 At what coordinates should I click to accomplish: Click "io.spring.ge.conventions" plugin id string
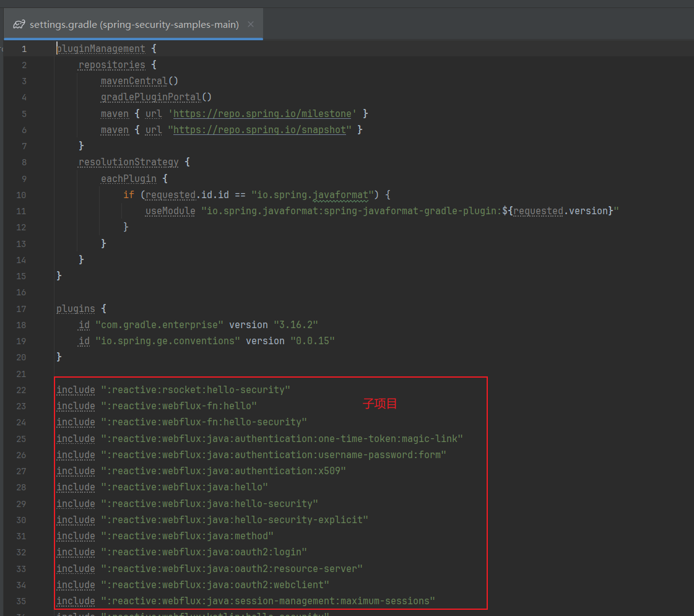[x=168, y=341]
